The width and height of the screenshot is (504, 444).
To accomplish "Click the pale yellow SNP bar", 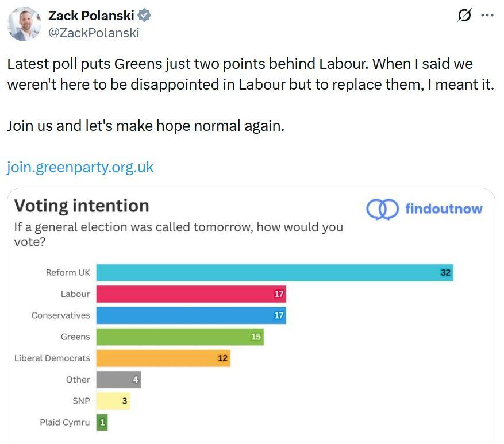I will point(113,401).
